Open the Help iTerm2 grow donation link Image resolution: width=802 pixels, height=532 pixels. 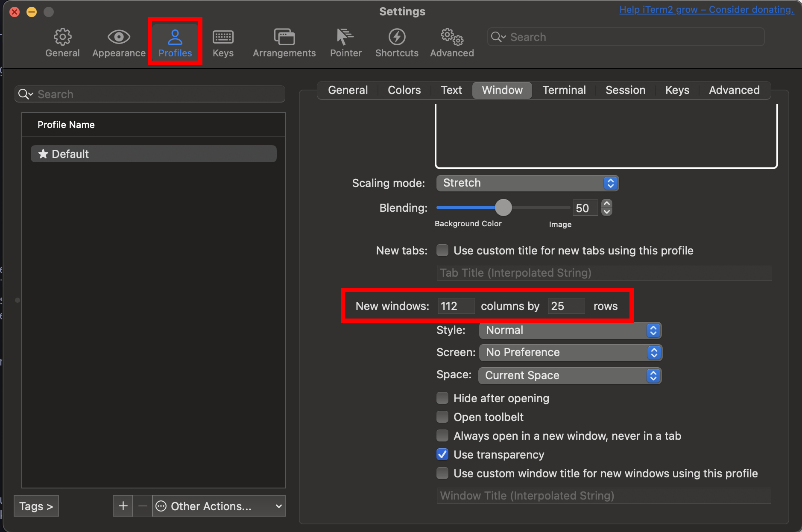tap(707, 9)
